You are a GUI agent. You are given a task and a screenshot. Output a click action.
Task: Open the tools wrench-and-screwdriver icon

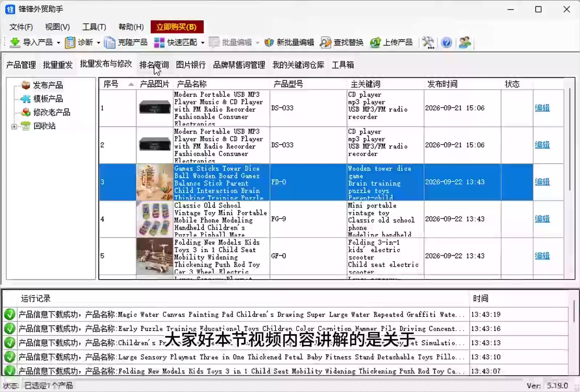click(428, 42)
